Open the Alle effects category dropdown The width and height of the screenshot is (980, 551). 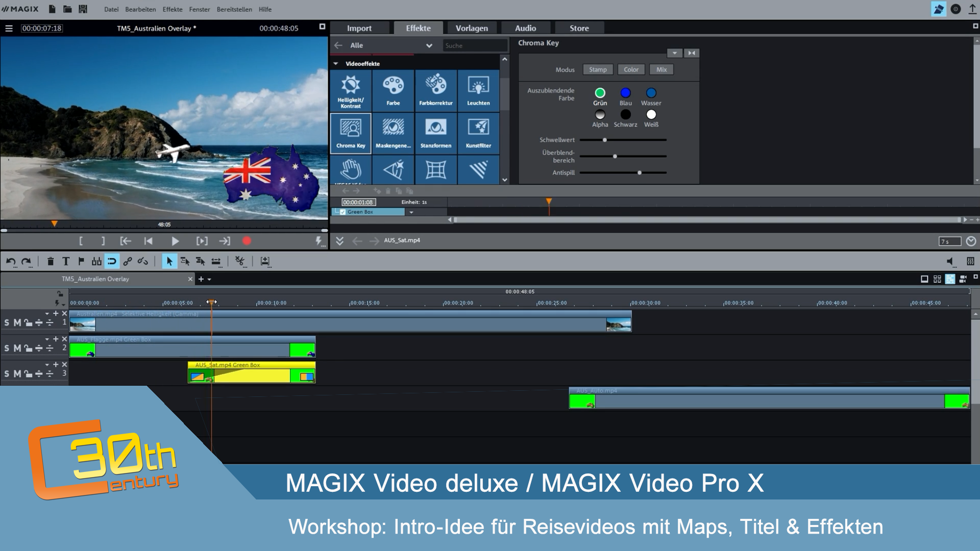429,45
